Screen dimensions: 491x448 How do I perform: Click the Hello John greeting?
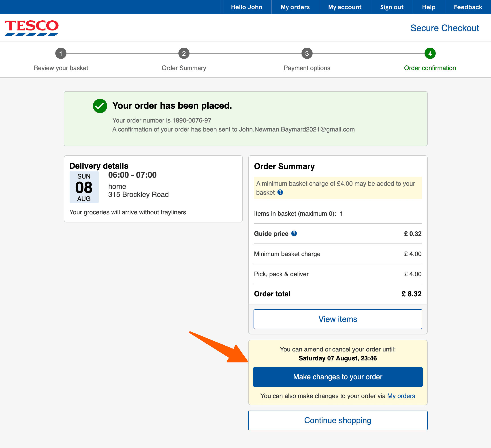246,7
